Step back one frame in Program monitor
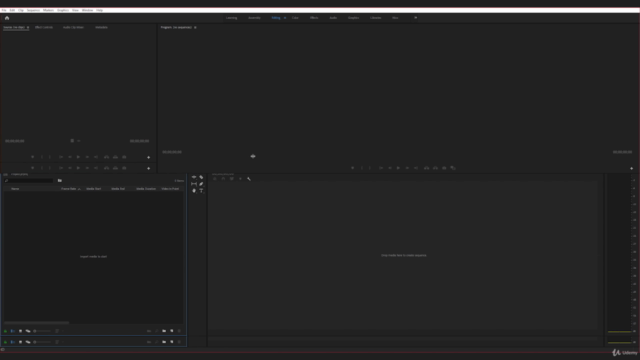Screen dimensions: 640x360 coord(390,168)
